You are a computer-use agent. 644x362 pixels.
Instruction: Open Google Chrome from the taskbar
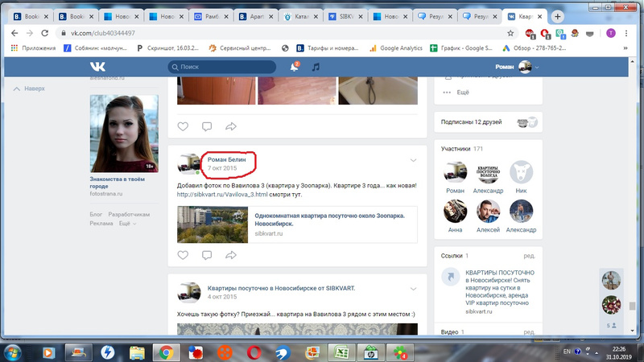165,352
